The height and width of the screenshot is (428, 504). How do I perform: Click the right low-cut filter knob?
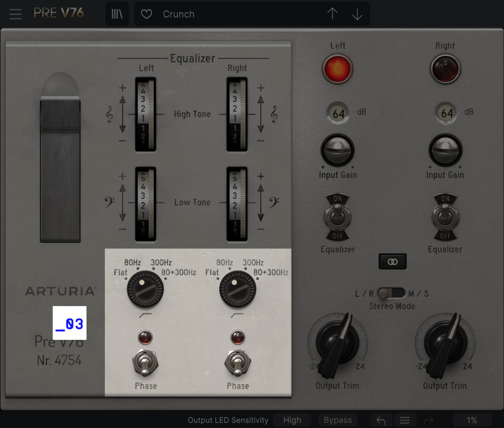pos(237,289)
